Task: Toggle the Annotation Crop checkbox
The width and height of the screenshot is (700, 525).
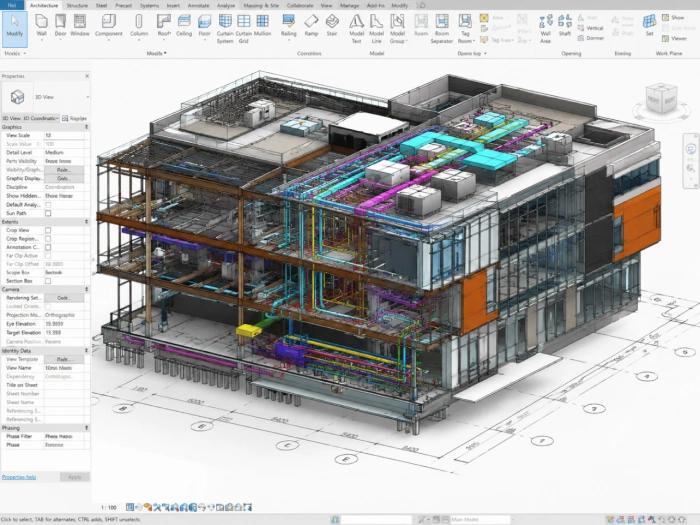Action: pyautogui.click(x=48, y=247)
